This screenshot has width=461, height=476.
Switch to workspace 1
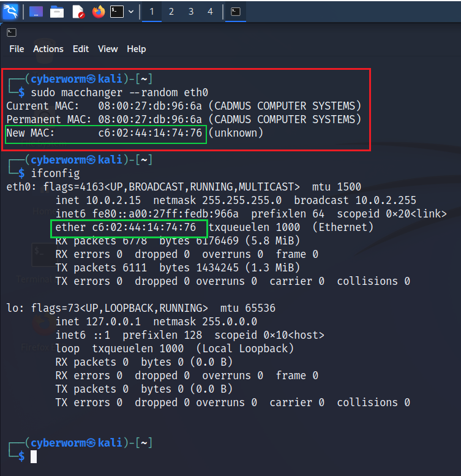(152, 12)
